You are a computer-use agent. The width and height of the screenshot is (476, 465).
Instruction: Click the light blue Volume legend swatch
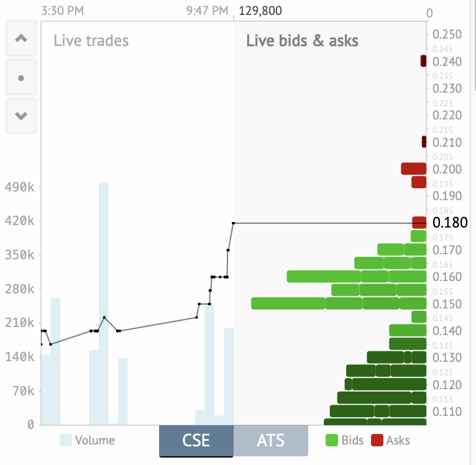tap(66, 441)
